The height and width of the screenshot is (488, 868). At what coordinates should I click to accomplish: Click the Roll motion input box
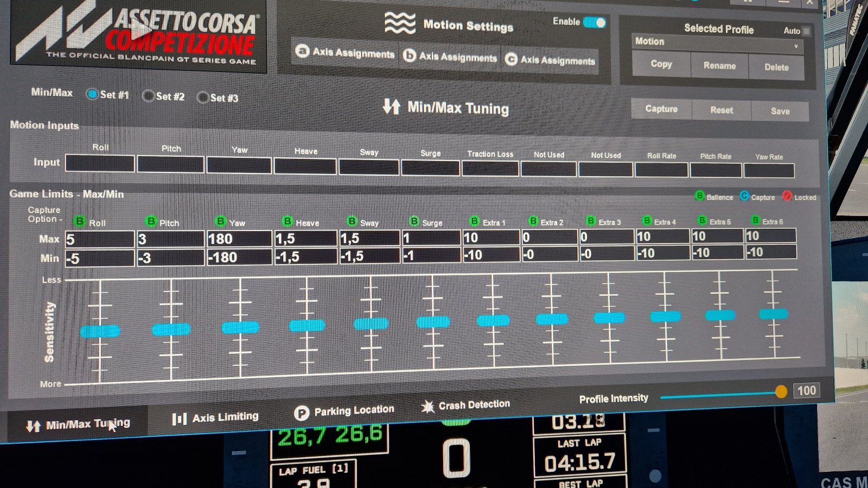(100, 163)
